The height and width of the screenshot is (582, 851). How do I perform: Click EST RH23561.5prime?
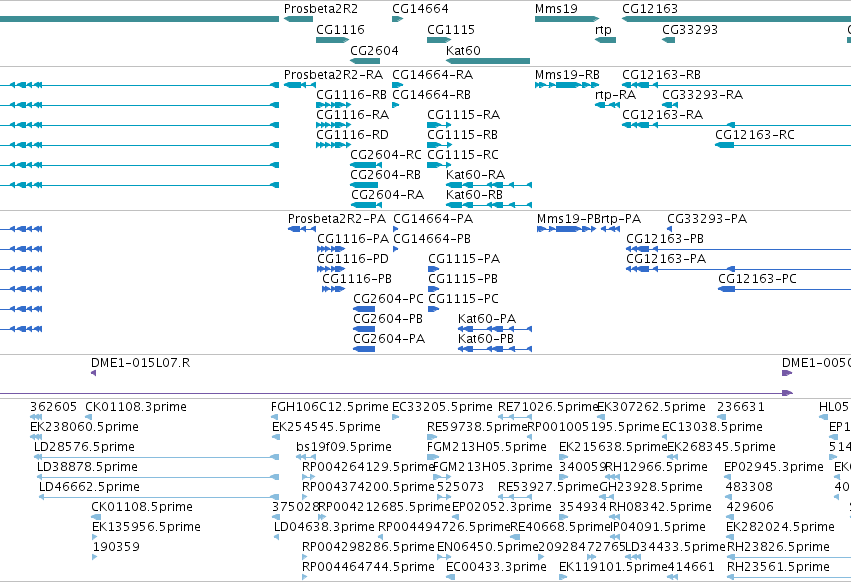pyautogui.click(x=778, y=567)
